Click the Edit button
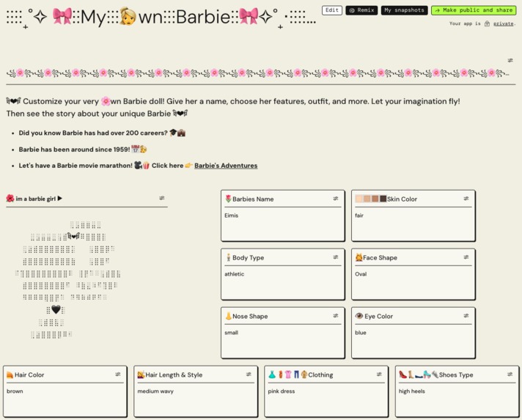The image size is (522, 420). click(332, 10)
